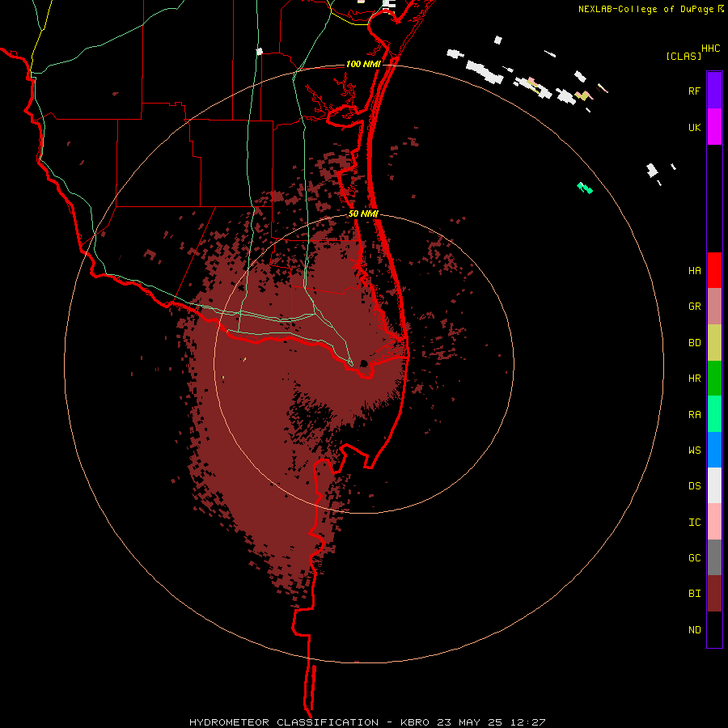Click the HA red legend swatch
This screenshot has height=728, width=728.
coord(714,270)
